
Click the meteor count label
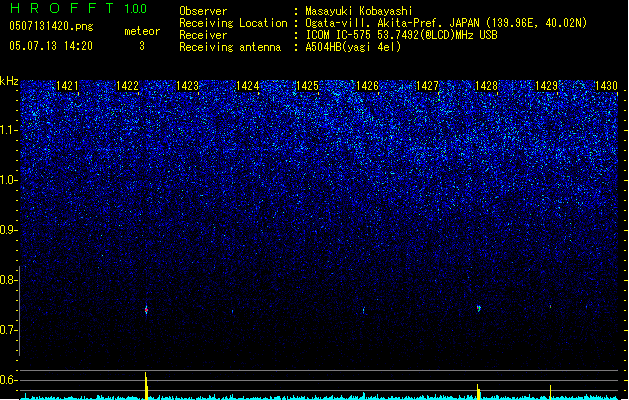142,31
